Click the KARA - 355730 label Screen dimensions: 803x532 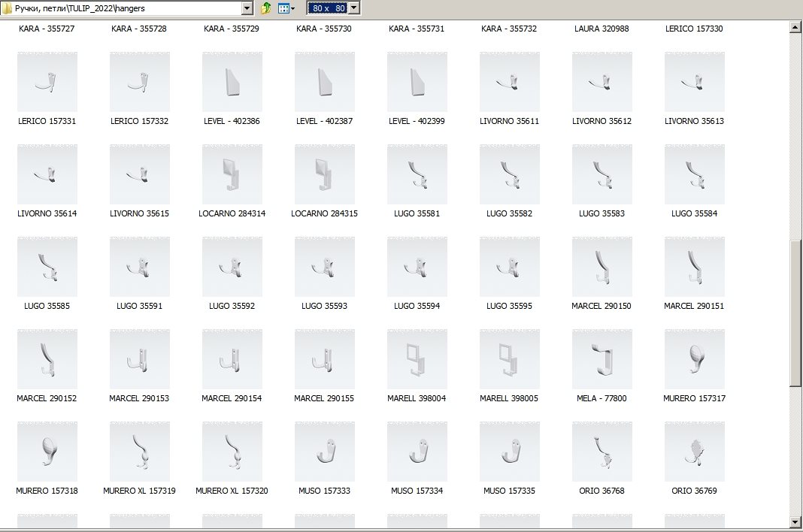[x=324, y=29]
